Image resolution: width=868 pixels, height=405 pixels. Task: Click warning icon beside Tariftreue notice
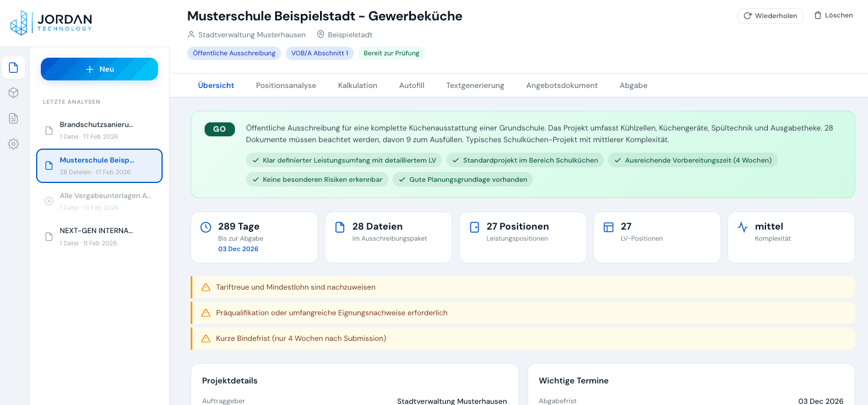tap(206, 287)
